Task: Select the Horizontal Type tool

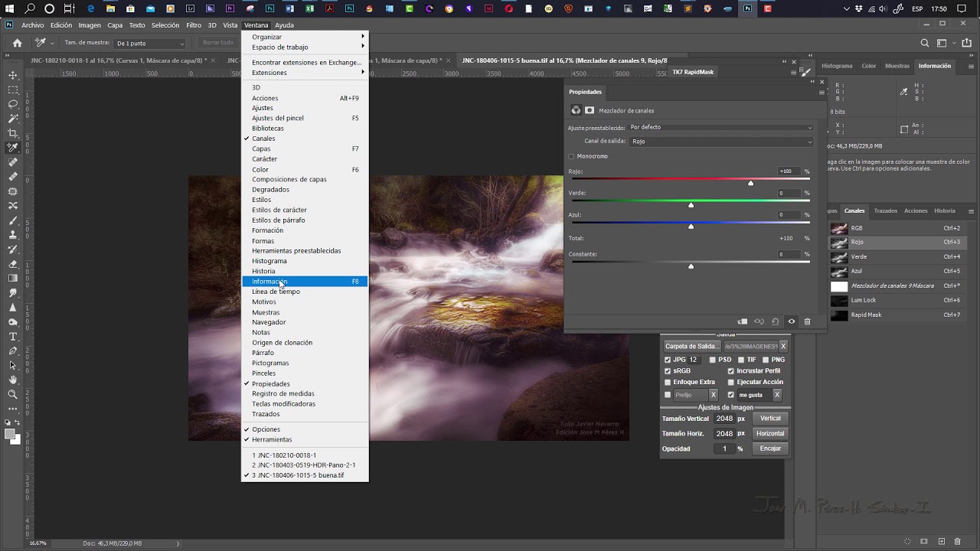Action: click(13, 337)
